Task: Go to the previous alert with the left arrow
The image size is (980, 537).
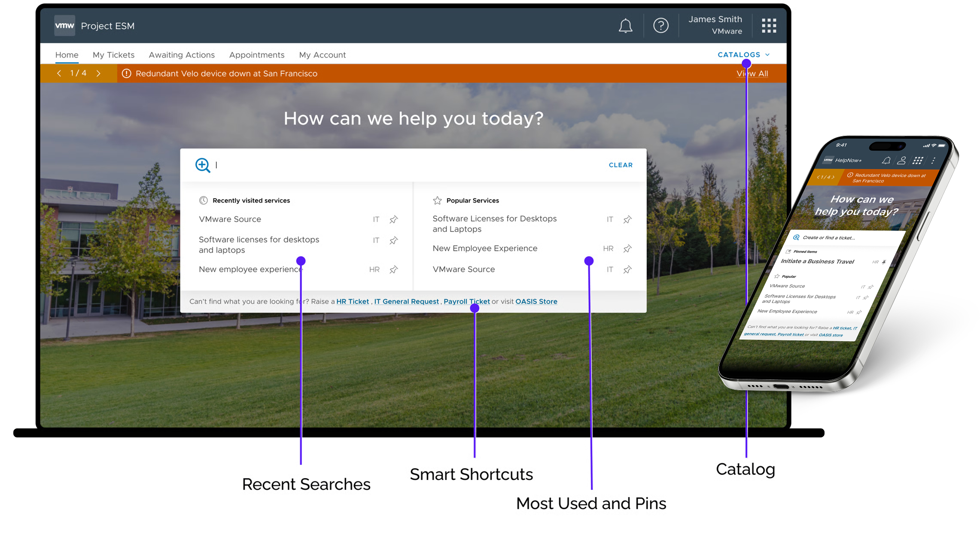Action: tap(59, 73)
